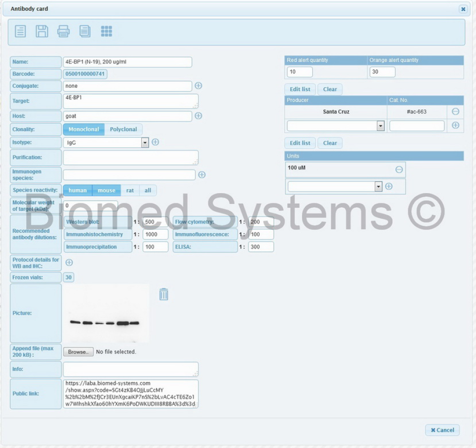Toggle rat species reactivity
Viewport: 476px width, 448px height.
[130, 190]
